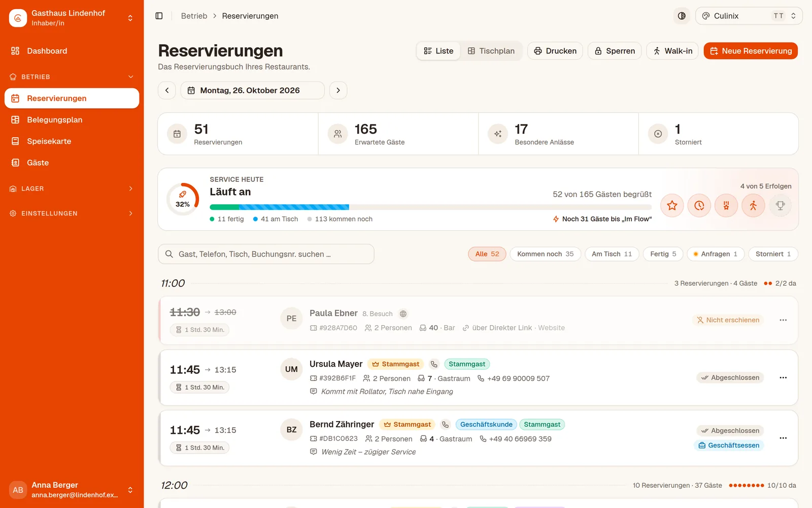Open the Culinix theme dropdown
Screen dimensions: 812x508
click(x=749, y=16)
